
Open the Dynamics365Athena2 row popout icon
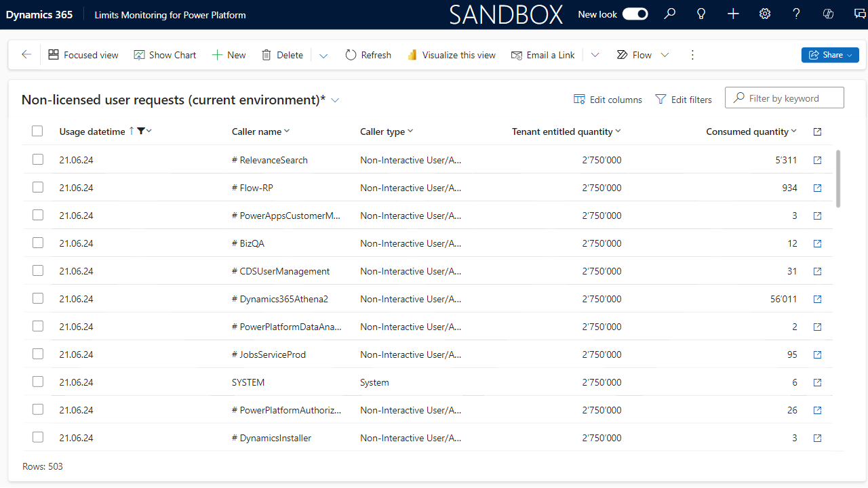(817, 299)
